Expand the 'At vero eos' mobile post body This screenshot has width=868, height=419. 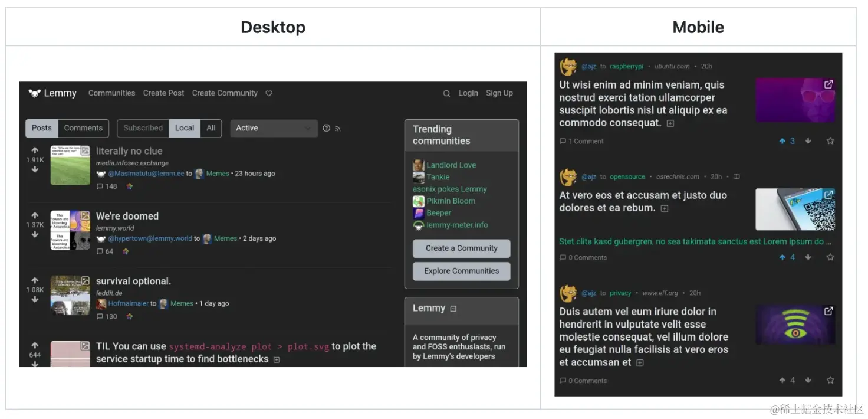pos(665,209)
